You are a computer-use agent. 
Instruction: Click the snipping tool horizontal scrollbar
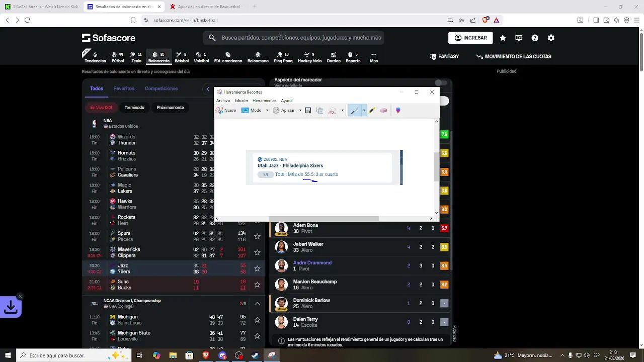324,219
